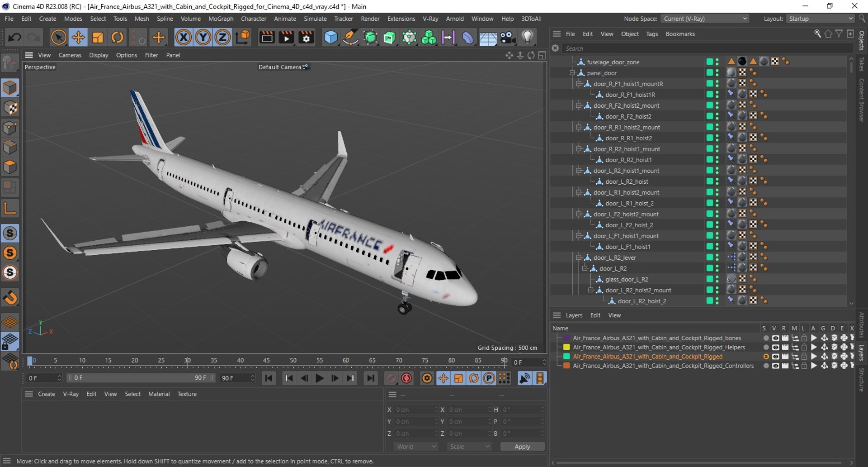The height and width of the screenshot is (467, 868).
Task: Collapse panel_door tree node
Action: point(572,73)
